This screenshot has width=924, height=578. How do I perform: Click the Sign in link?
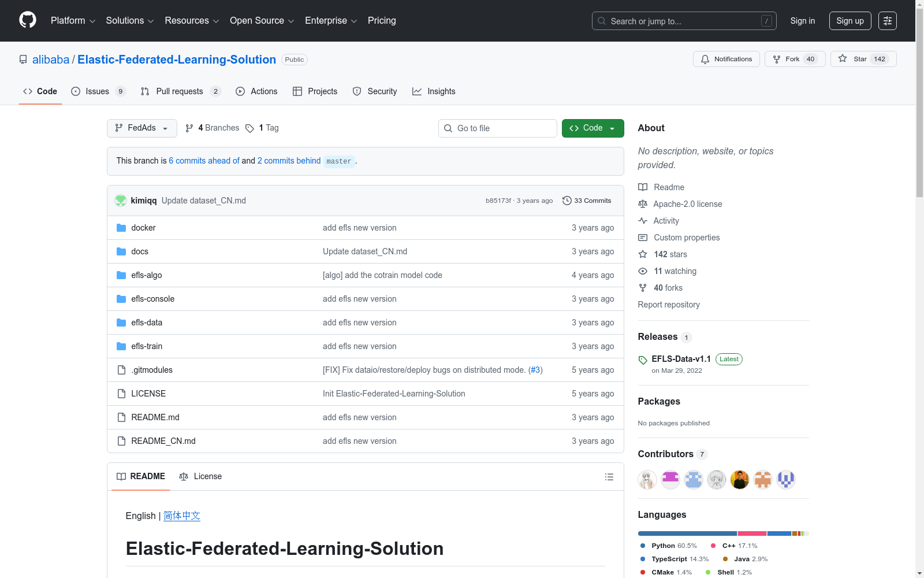(803, 21)
